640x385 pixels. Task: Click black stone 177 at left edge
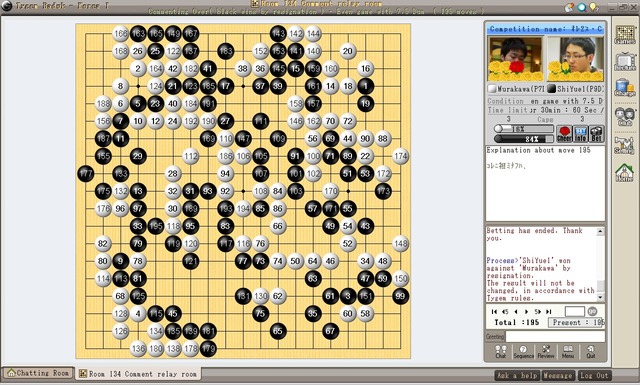click(86, 174)
